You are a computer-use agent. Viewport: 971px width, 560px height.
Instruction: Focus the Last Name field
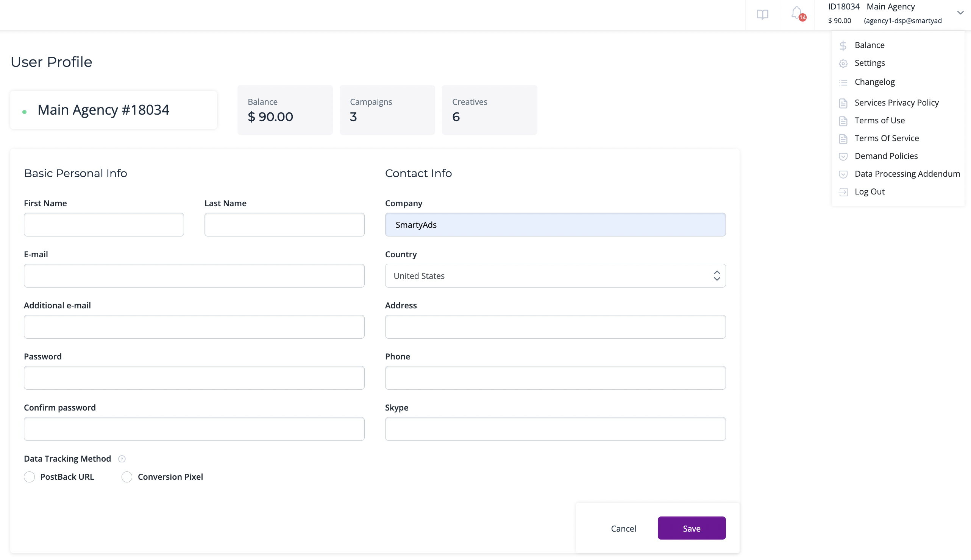click(284, 225)
